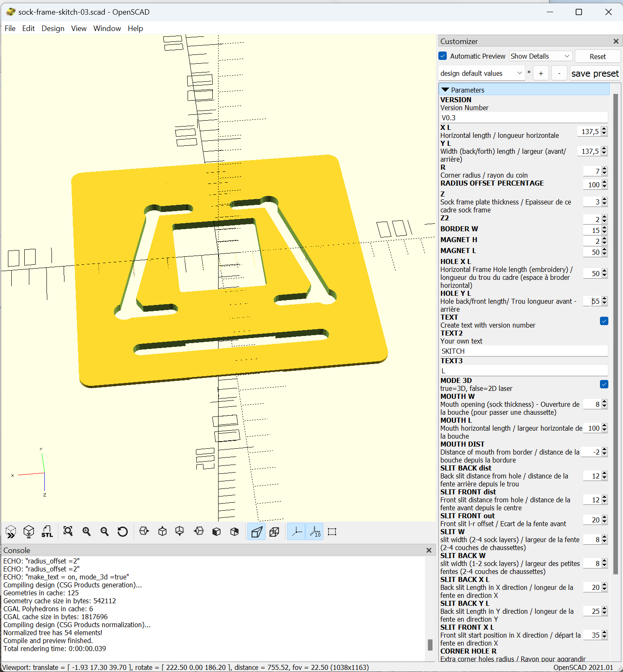Switch to the Bottom view
Viewport: 623px width, 672px height.
[x=180, y=532]
